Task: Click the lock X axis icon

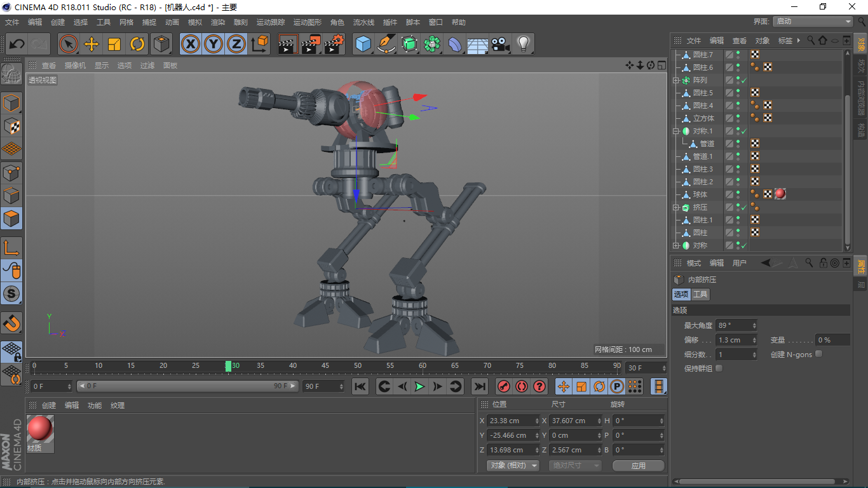Action: (x=191, y=44)
